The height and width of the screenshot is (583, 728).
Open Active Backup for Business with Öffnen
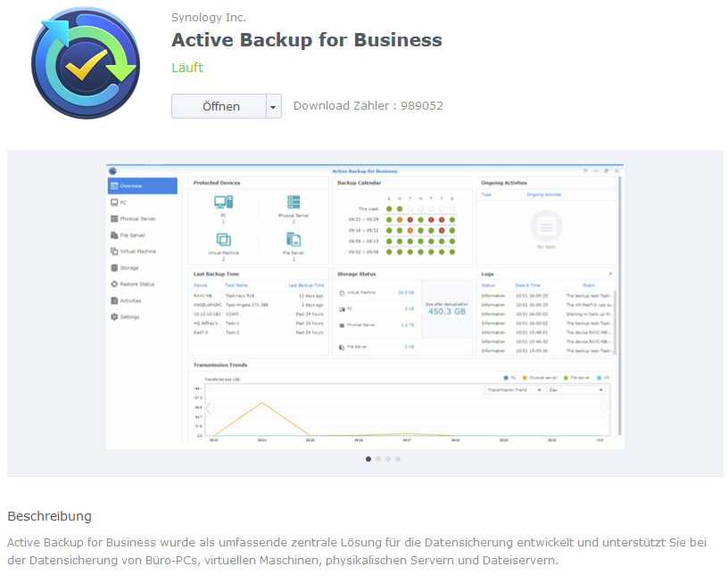[219, 106]
